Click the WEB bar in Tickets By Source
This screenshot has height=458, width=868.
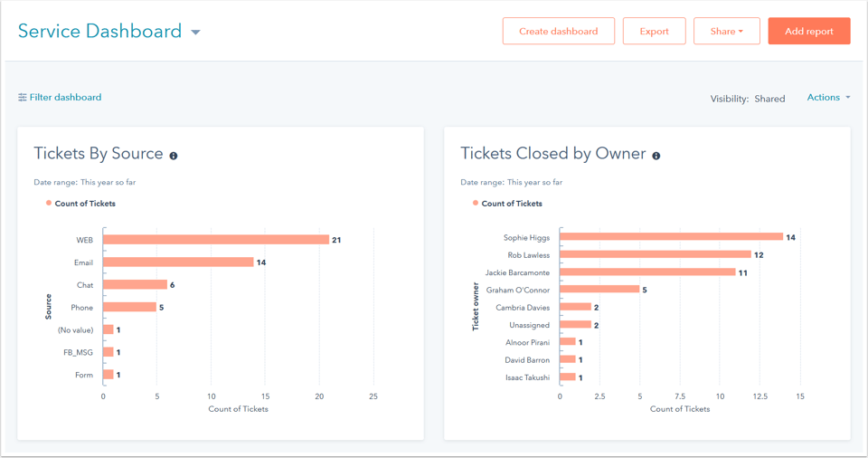pyautogui.click(x=215, y=240)
